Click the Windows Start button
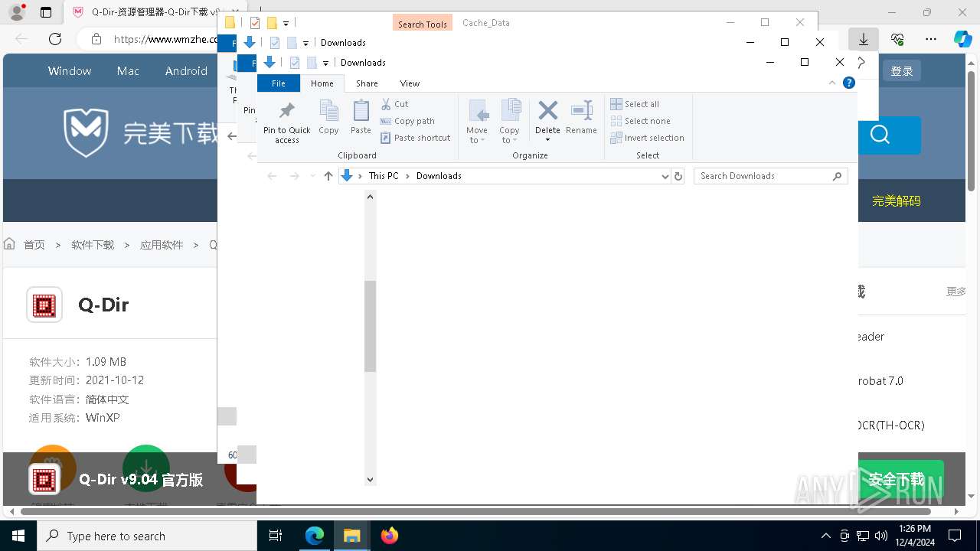The image size is (980, 551). [x=18, y=536]
